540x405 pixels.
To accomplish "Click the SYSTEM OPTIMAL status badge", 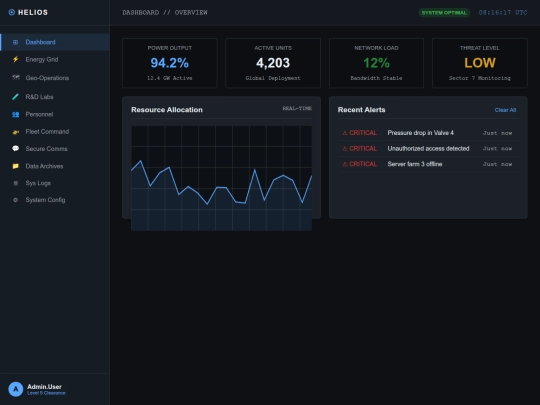I will (444, 13).
